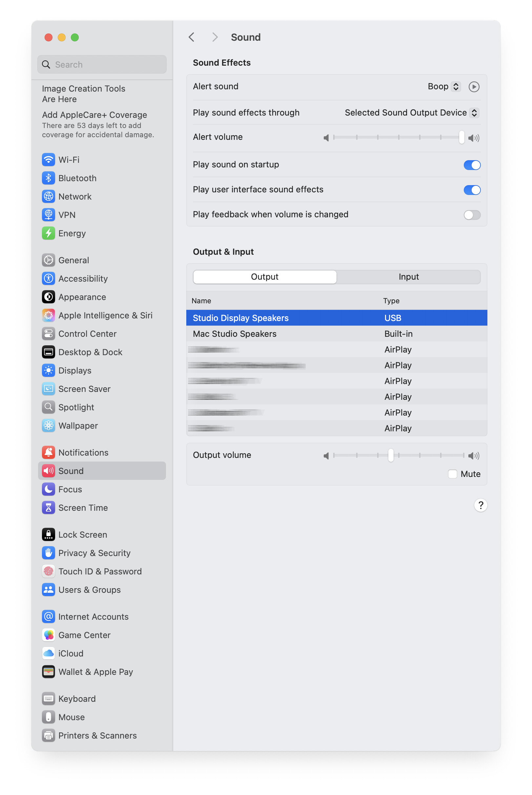The image size is (532, 795).
Task: Click the Search field
Action: [102, 64]
